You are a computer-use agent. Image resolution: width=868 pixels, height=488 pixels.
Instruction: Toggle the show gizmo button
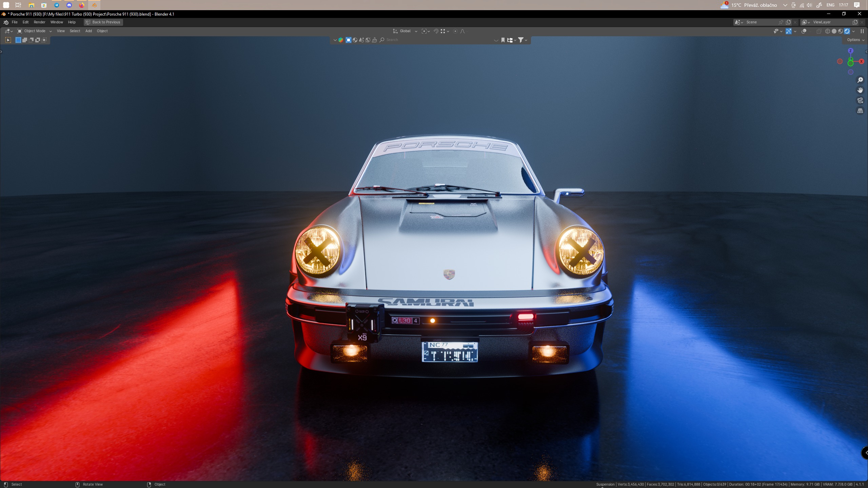click(789, 31)
